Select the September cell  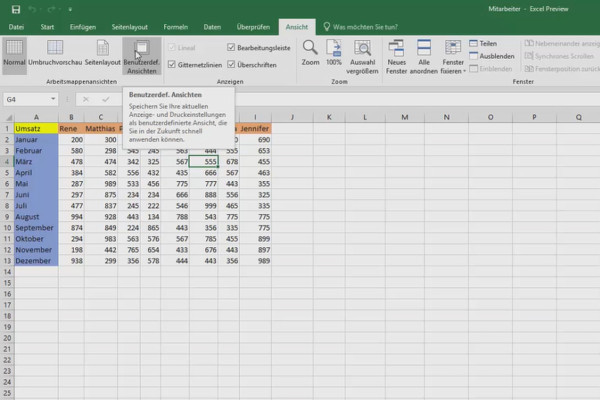click(x=36, y=228)
